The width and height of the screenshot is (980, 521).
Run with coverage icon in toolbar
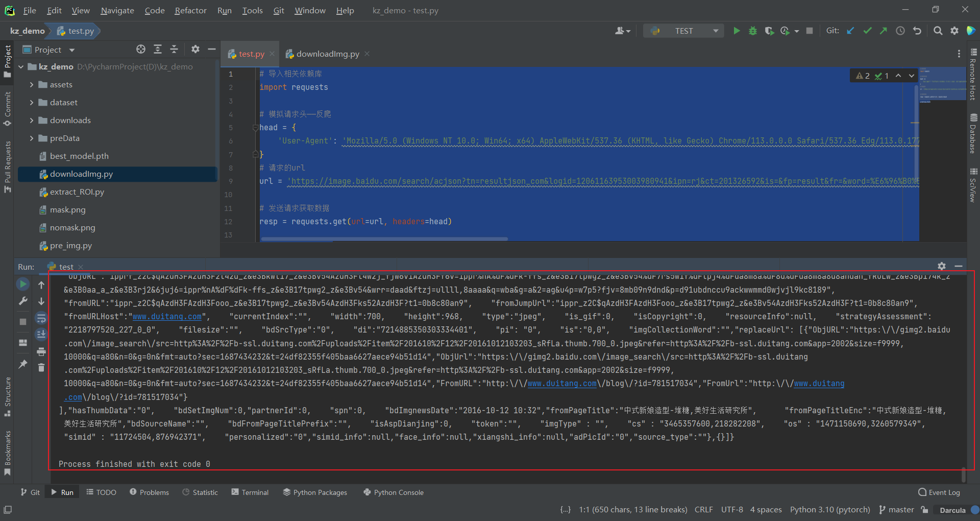tap(769, 31)
